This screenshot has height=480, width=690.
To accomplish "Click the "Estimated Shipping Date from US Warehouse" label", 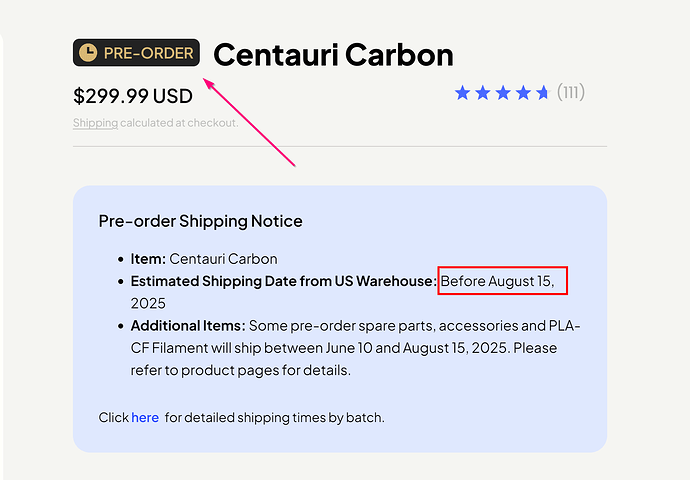I will (283, 281).
